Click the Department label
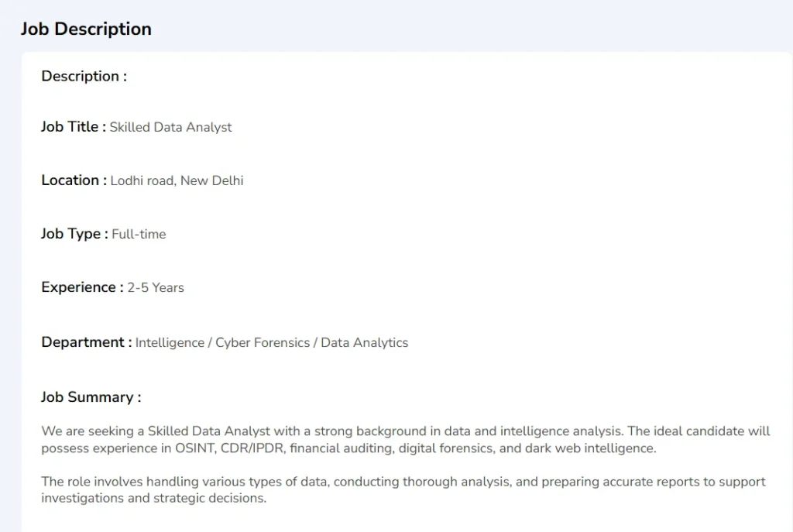The image size is (793, 532). click(x=87, y=342)
